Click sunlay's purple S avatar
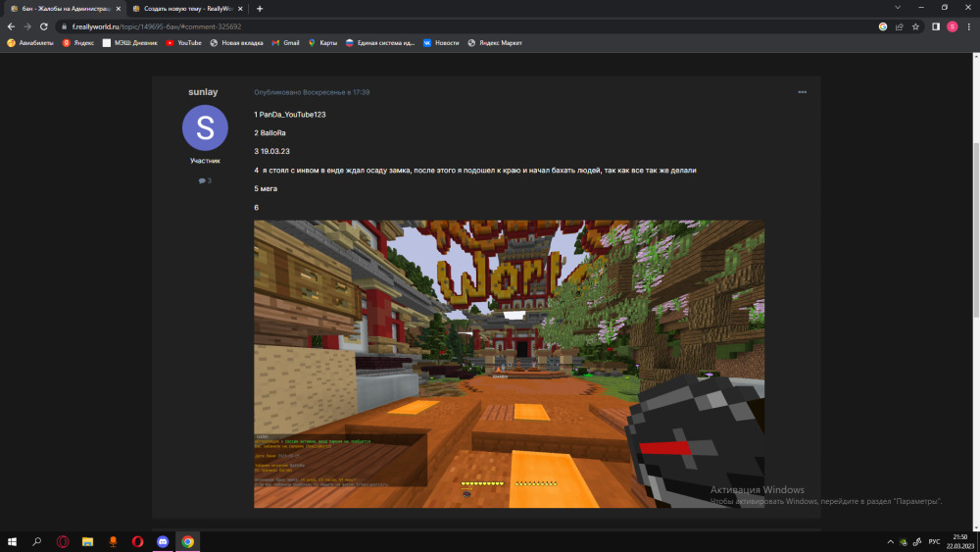980x552 pixels. coord(205,127)
